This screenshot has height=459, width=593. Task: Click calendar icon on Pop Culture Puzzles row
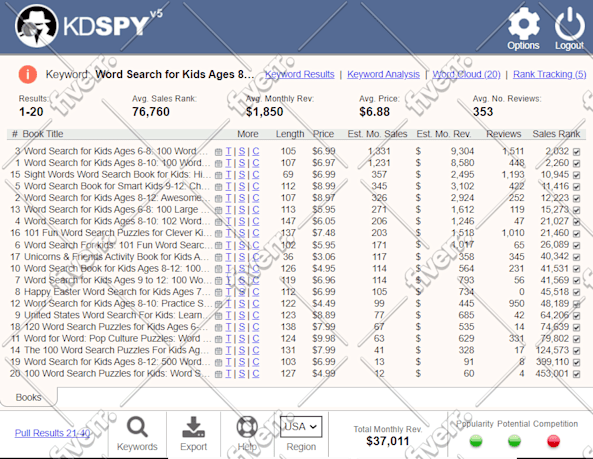(x=218, y=339)
